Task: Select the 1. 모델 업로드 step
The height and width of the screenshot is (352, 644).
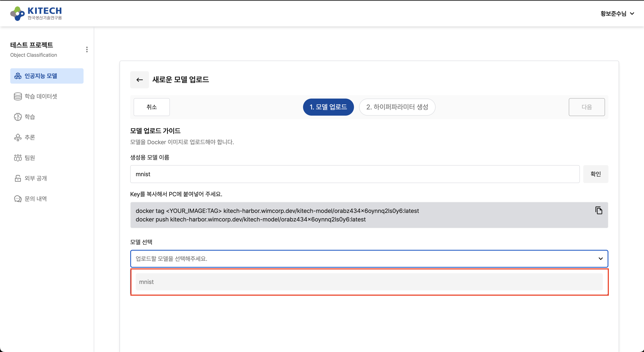Action: pos(328,107)
